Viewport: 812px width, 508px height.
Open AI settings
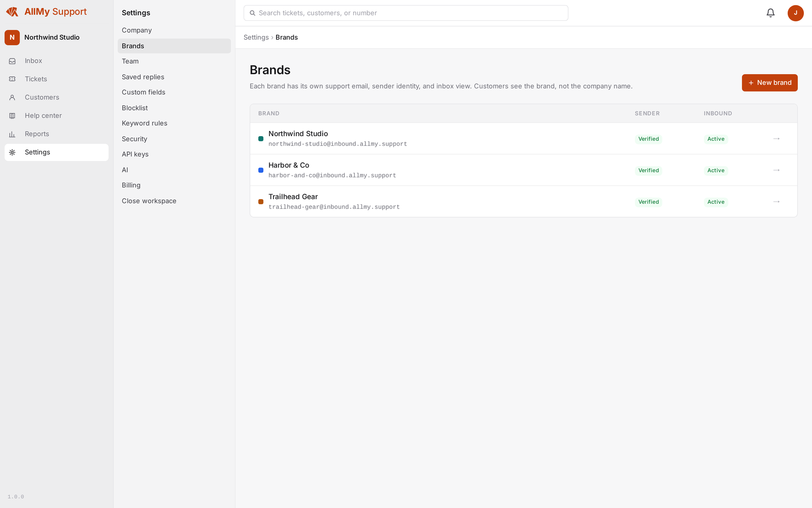[174, 170]
